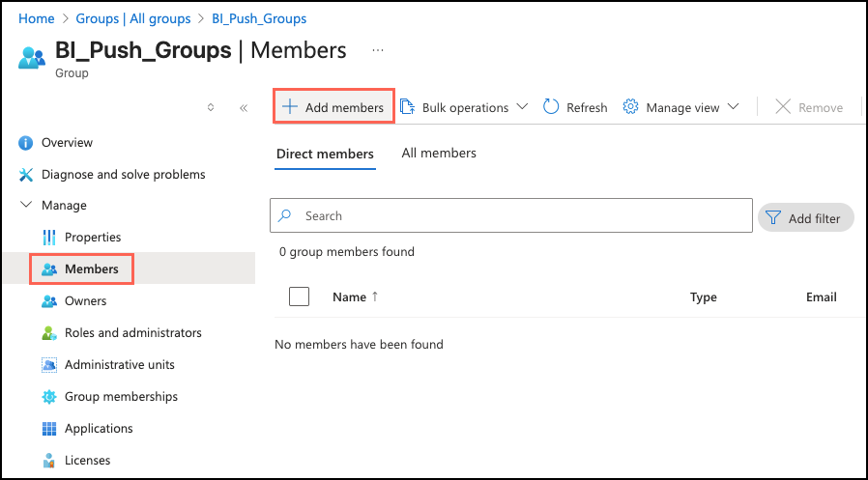
Task: Click the Manage view gear icon
Action: click(x=630, y=107)
